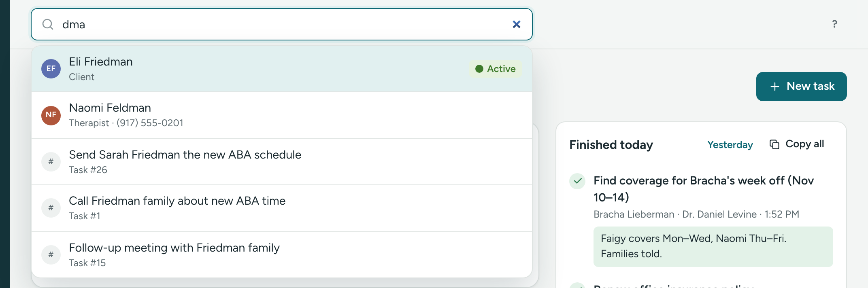Open the Naomi Feldman therapist result
The height and width of the screenshot is (288, 868).
[281, 115]
